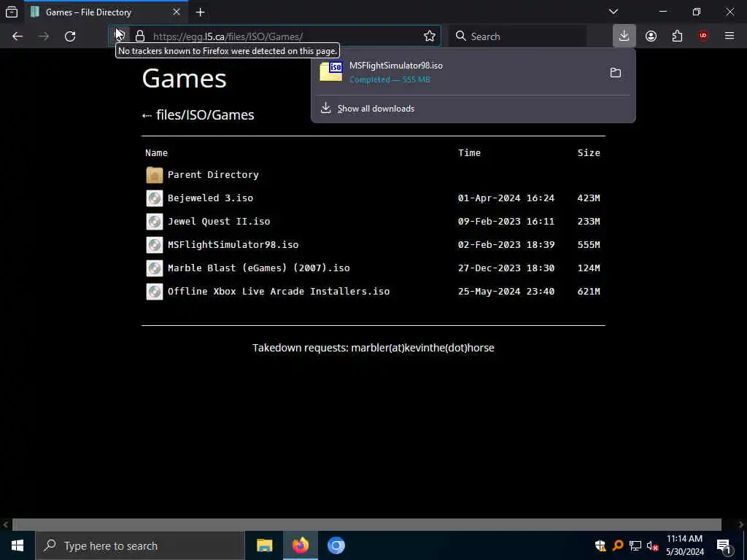The image size is (747, 560).
Task: Click the back arrow beside files/ISO/Games
Action: (147, 115)
